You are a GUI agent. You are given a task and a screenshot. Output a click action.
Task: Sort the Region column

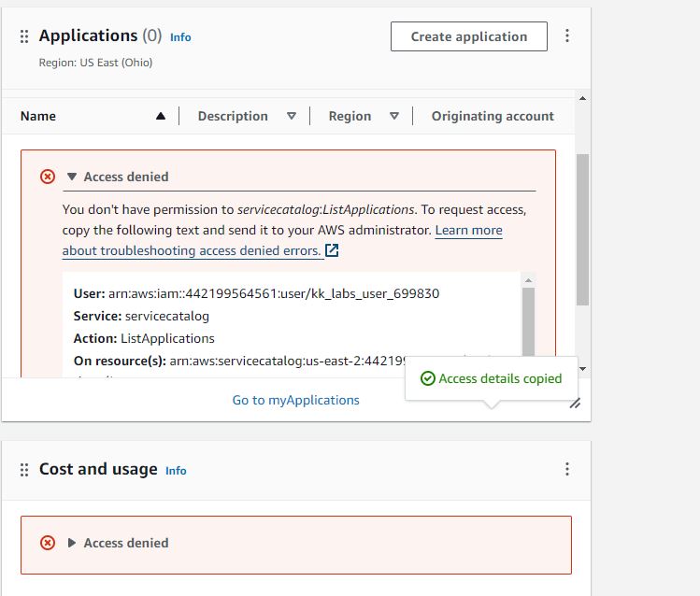point(394,116)
